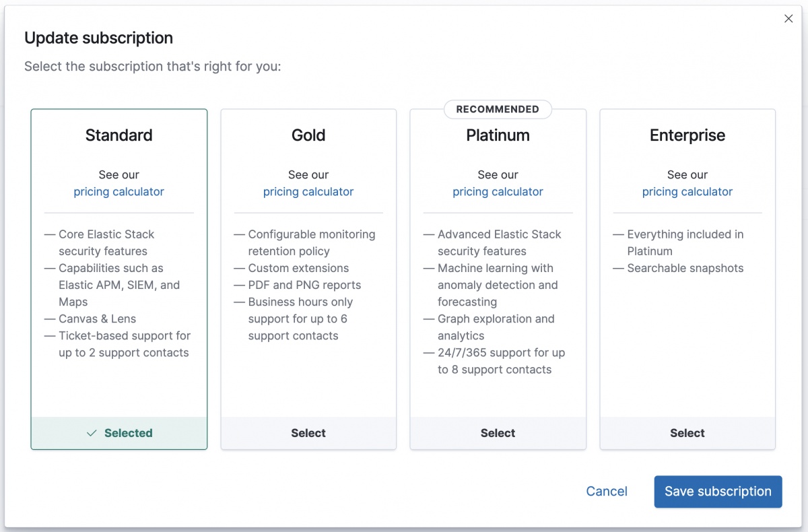Viewport: 808px width, 532px height.
Task: Click the Gold plan heading
Action: point(308,135)
